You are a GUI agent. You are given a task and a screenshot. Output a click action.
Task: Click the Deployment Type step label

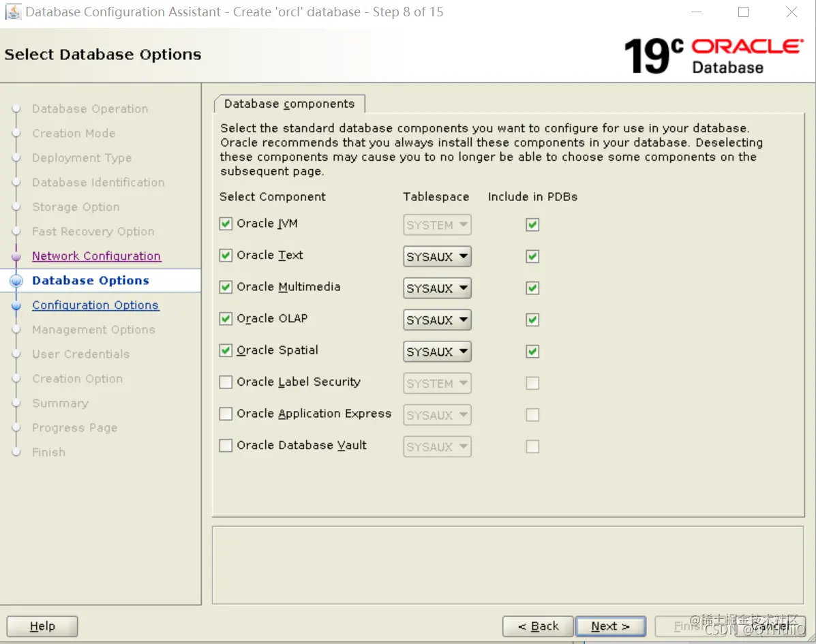(82, 157)
